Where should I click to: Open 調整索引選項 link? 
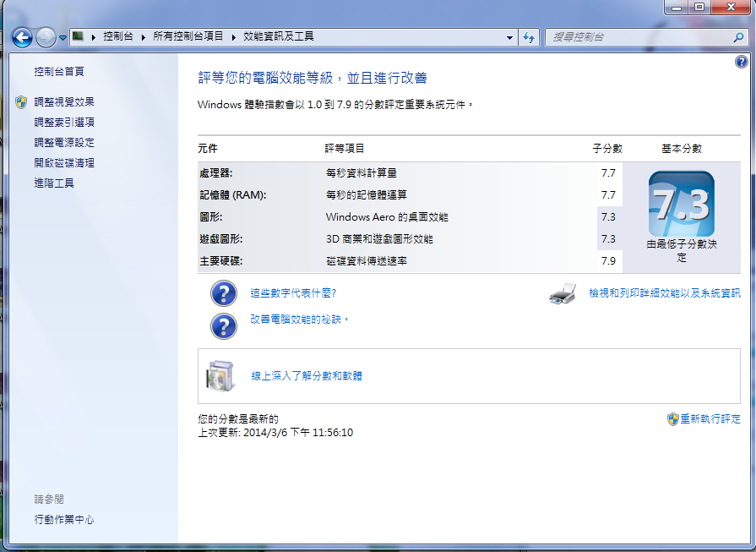pos(64,122)
